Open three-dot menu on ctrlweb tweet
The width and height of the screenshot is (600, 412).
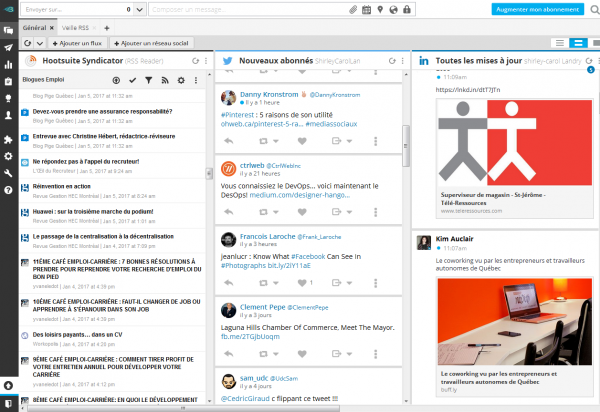click(375, 212)
